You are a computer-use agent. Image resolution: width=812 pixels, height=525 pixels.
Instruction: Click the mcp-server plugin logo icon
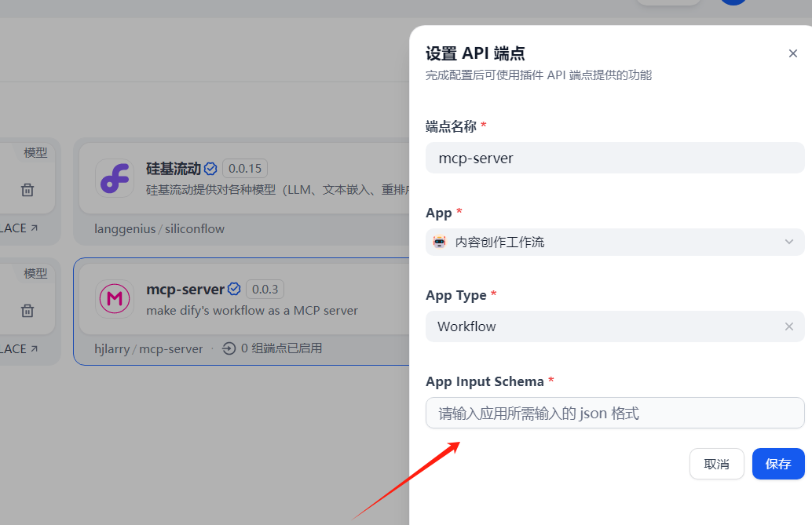115,299
